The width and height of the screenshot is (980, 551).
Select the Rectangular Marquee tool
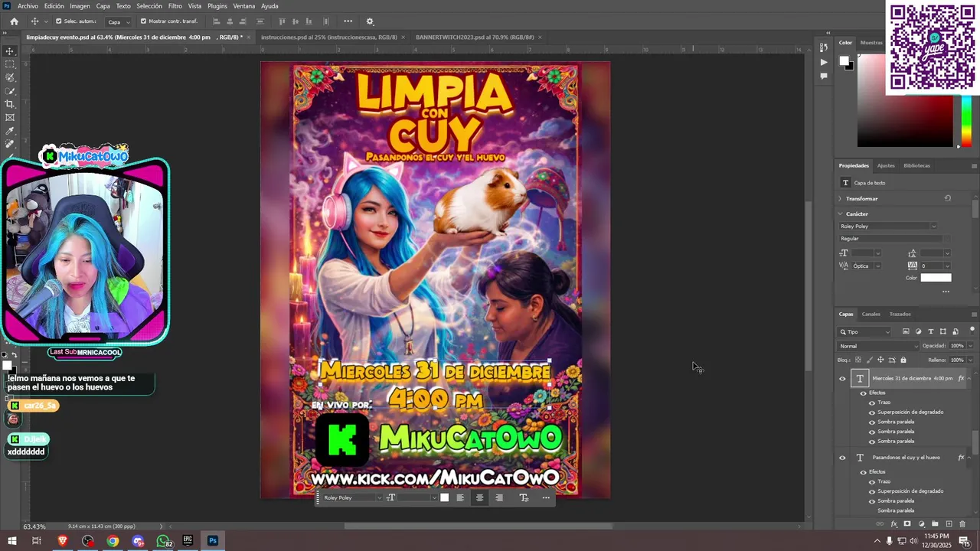pos(10,64)
